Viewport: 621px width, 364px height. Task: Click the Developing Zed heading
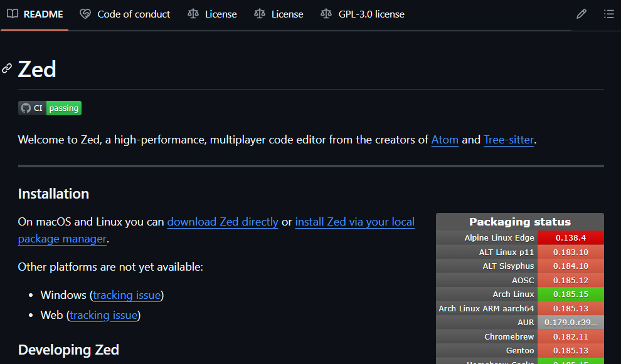click(x=68, y=350)
